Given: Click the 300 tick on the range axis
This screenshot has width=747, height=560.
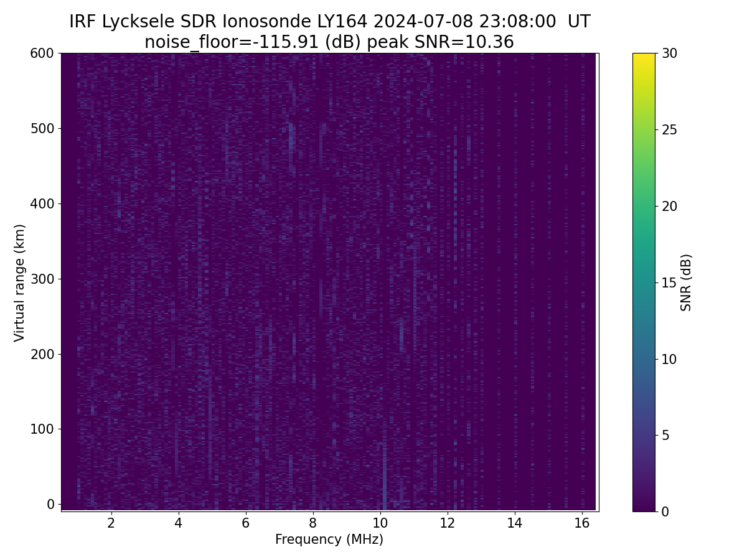Looking at the screenshot, I should pos(42,279).
